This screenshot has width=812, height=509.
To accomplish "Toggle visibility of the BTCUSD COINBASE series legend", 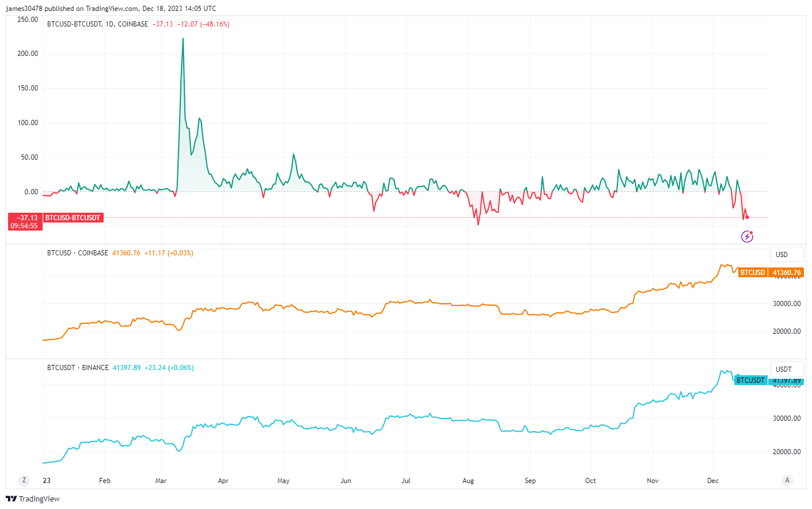I will [x=78, y=254].
